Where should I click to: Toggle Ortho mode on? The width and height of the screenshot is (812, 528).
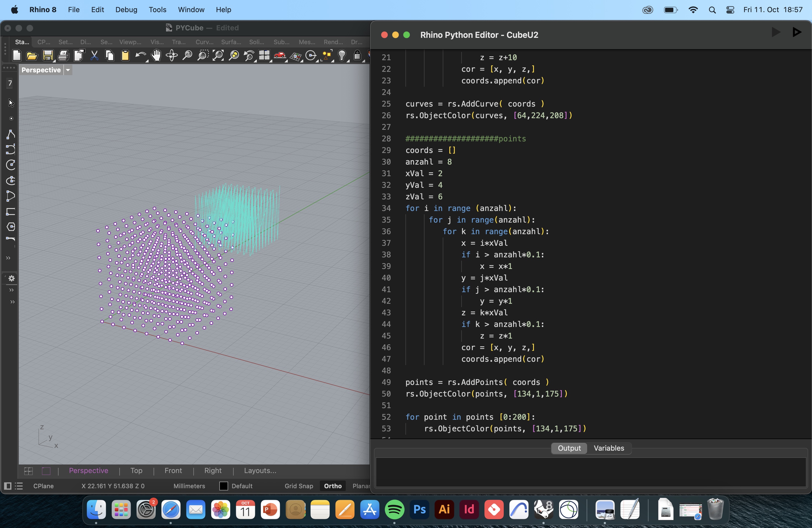pyautogui.click(x=332, y=486)
